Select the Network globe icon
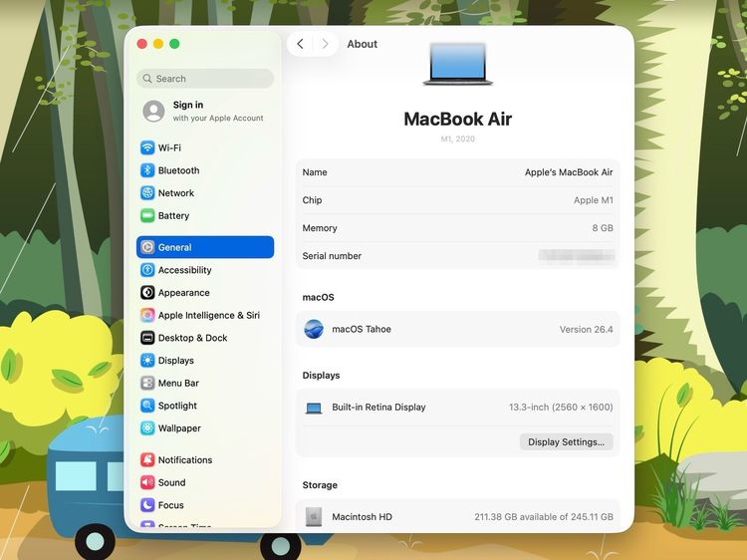This screenshot has width=747, height=560. coord(147,193)
